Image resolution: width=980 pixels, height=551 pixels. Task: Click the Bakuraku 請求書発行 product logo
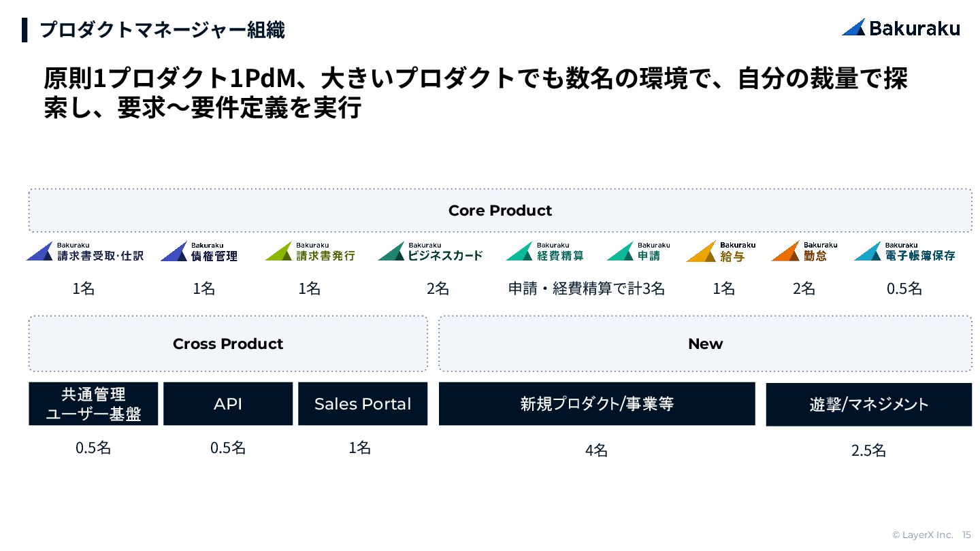(310, 252)
